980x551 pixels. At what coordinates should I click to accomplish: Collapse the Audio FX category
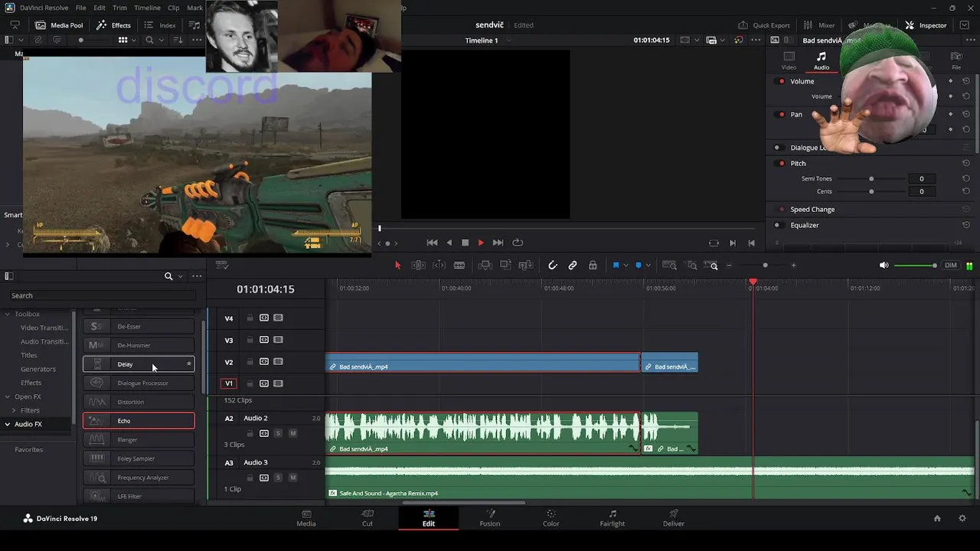pyautogui.click(x=8, y=424)
